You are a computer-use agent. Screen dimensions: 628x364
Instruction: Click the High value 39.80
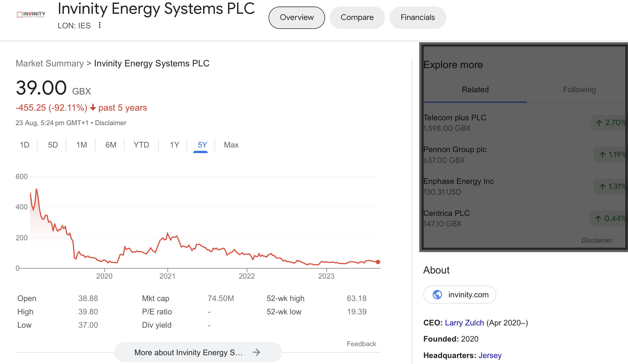88,312
